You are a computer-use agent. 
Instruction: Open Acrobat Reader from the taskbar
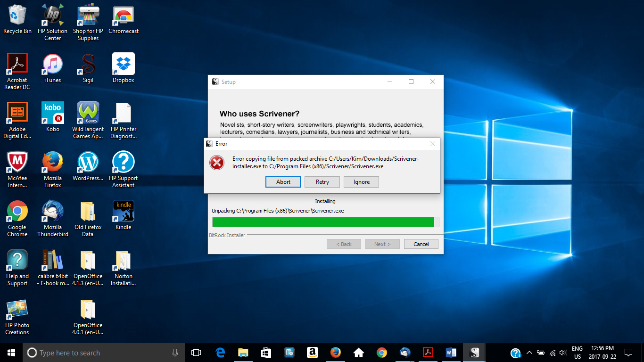(x=428, y=353)
